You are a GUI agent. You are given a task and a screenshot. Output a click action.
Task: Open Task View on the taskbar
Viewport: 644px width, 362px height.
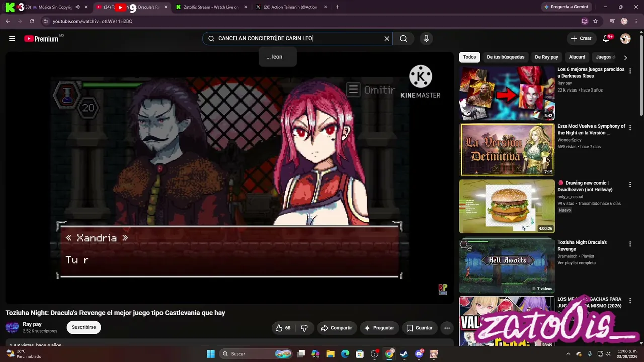coord(301,354)
